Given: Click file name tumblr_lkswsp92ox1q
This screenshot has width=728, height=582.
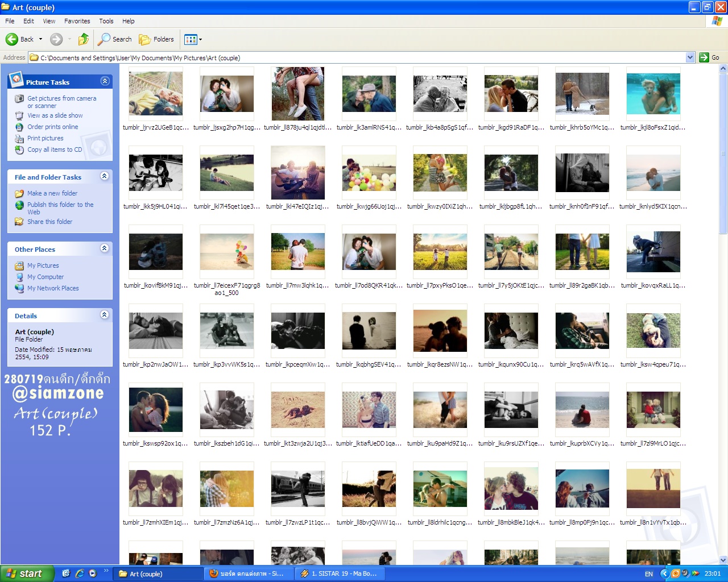Looking at the screenshot, I should pos(156,443).
